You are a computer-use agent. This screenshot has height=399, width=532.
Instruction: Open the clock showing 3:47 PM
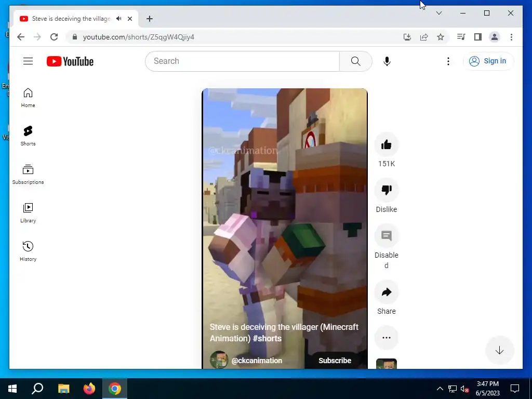[487, 389]
